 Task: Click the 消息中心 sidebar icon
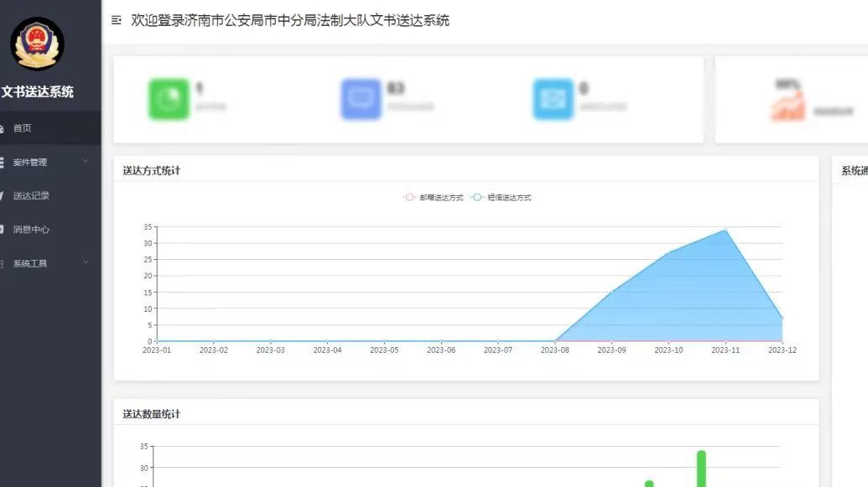(x=3, y=229)
